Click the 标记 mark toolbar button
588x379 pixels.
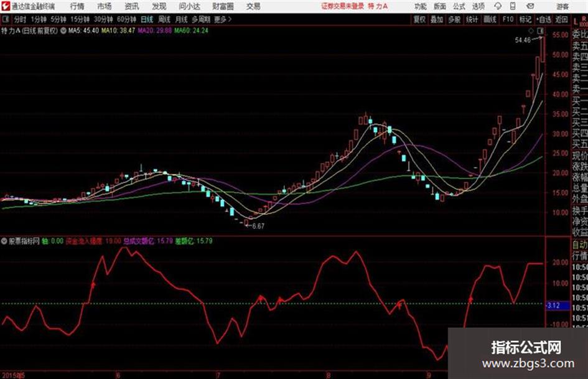[525, 19]
